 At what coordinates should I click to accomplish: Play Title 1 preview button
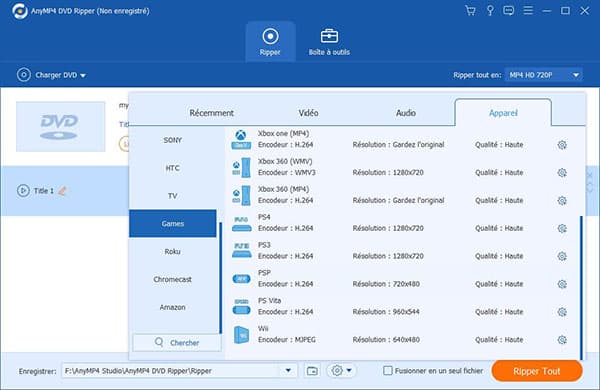tap(23, 191)
